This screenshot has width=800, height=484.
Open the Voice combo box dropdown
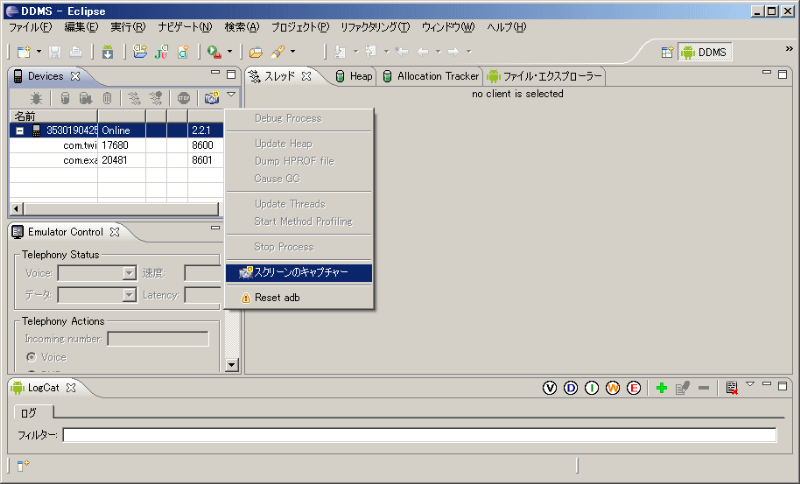click(129, 273)
